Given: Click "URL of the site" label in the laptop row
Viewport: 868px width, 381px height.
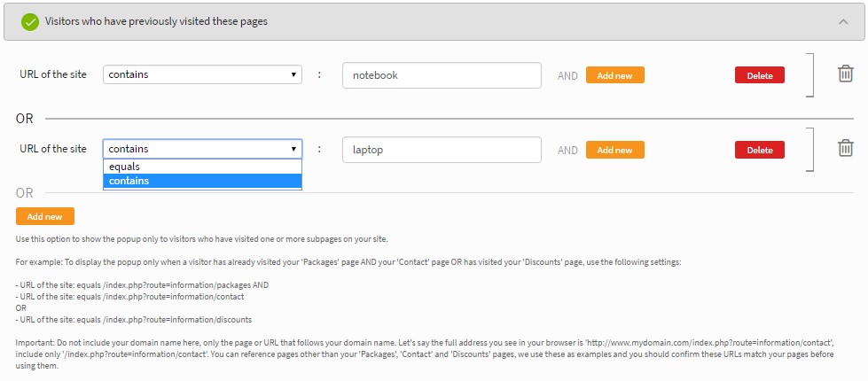Looking at the screenshot, I should coord(53,148).
